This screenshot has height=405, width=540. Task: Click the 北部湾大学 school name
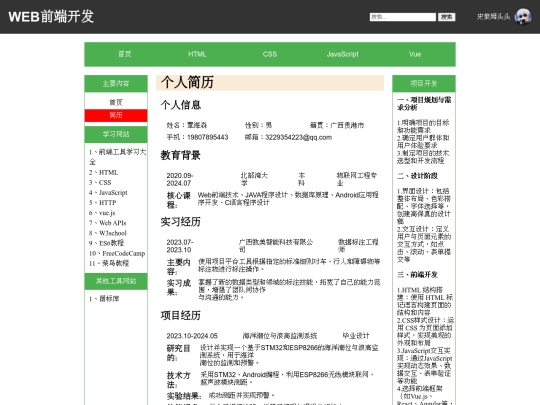click(x=254, y=179)
